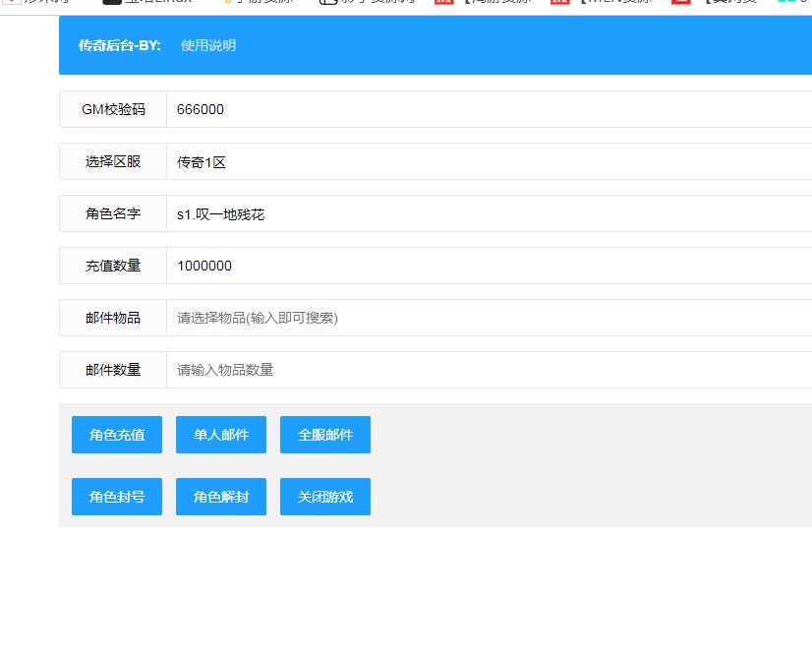Click the 传奇后台-BY header title
This screenshot has height=658, width=812.
click(119, 45)
